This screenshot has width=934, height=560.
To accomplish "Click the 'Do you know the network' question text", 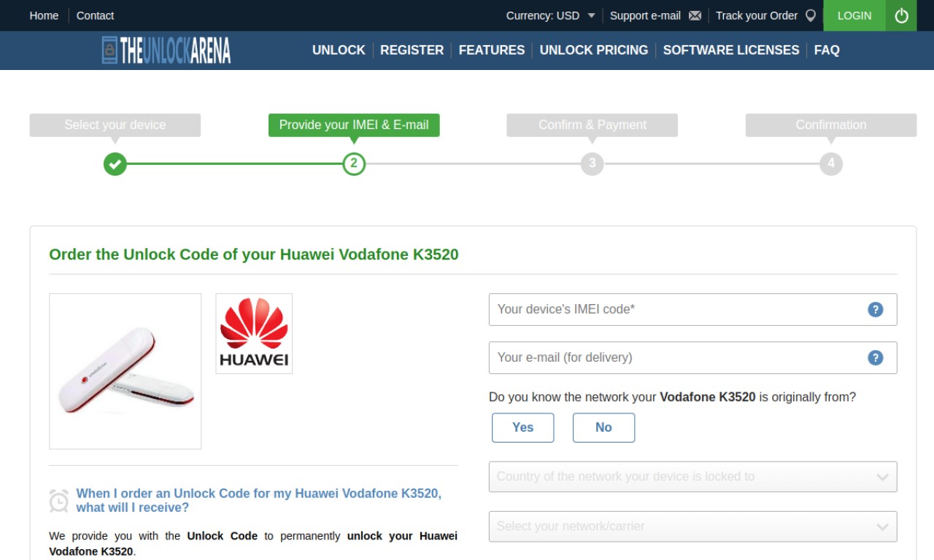I will (x=672, y=397).
